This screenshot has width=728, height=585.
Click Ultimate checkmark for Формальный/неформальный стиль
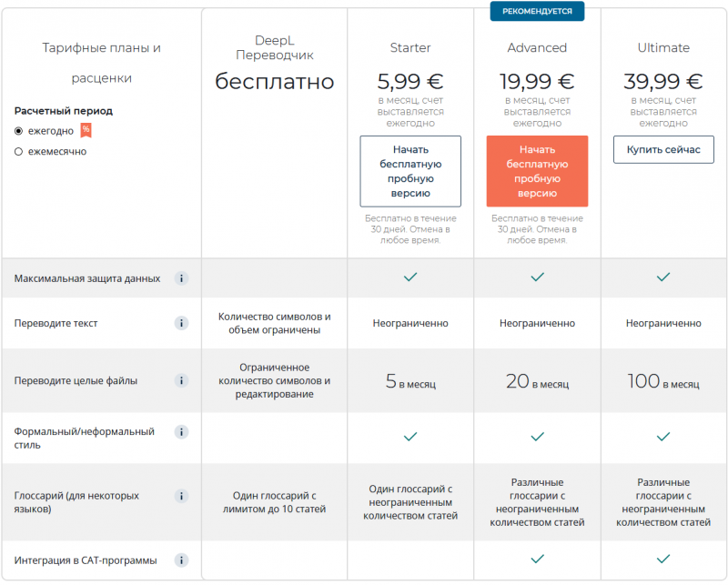(663, 437)
